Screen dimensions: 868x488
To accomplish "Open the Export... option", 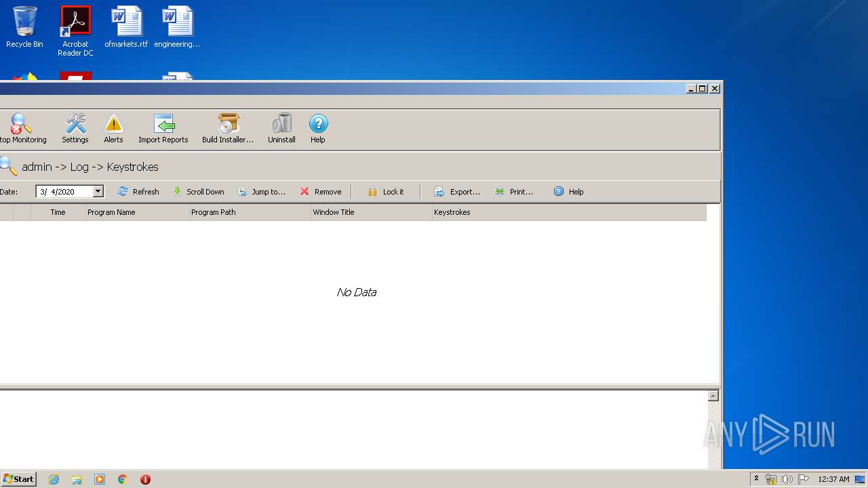I will pos(457,192).
